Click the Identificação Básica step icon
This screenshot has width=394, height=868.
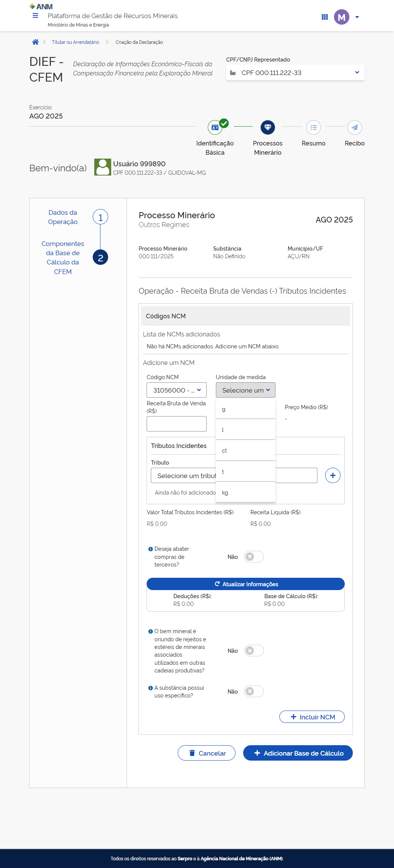pos(215,127)
